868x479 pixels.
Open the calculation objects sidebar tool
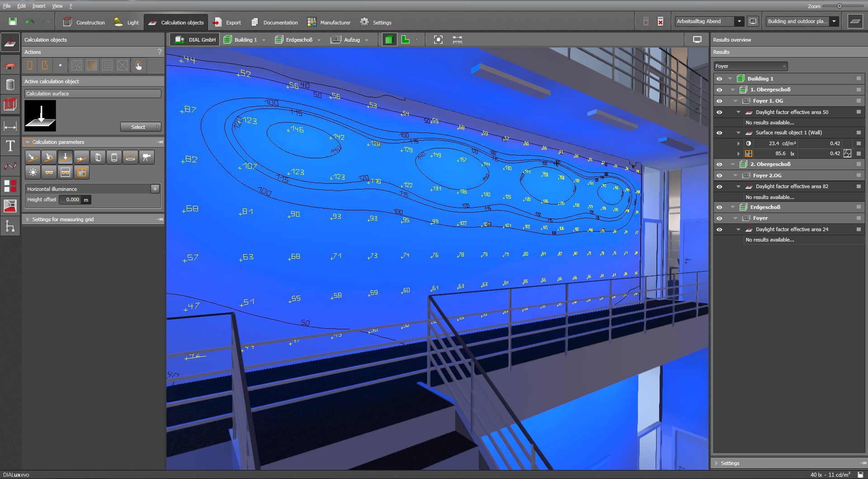10,43
